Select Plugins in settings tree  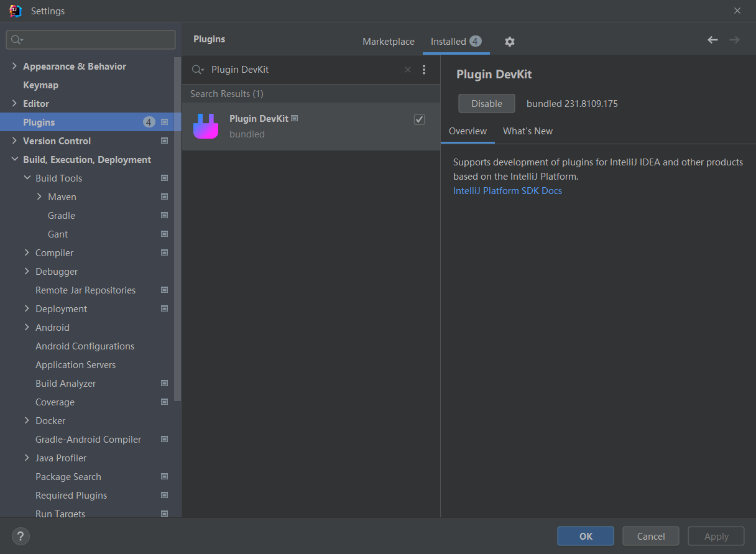click(x=90, y=122)
